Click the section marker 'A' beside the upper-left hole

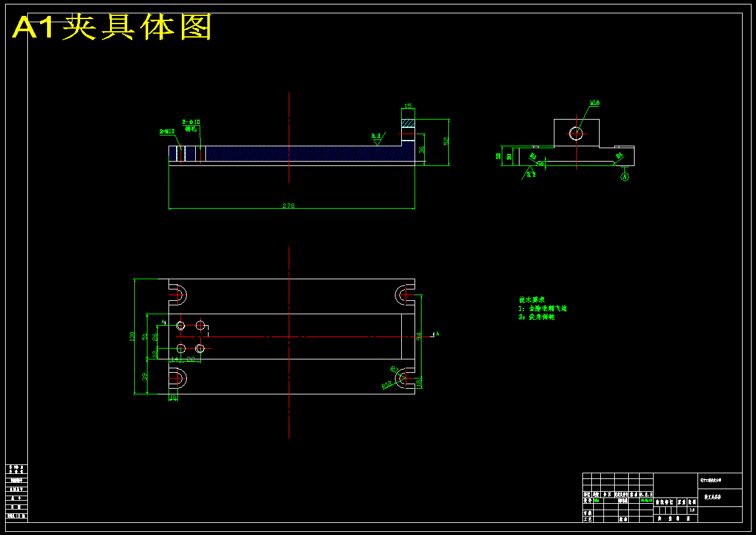(163, 322)
